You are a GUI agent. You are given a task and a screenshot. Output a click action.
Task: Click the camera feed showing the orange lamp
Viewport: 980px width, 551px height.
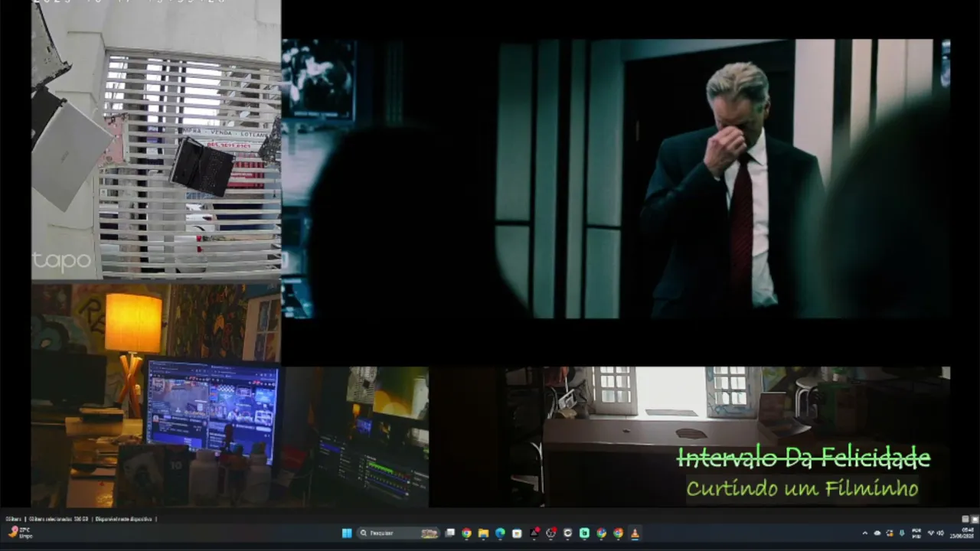(156, 395)
